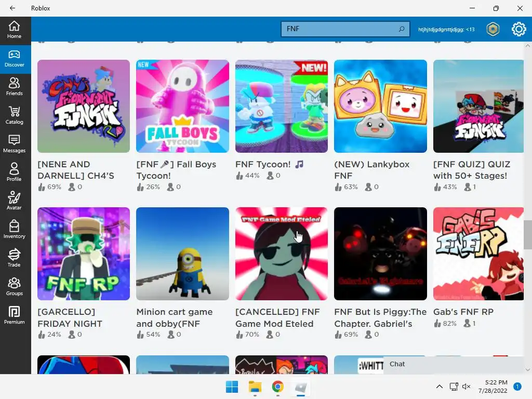
Task: Open the Groups page
Action: (x=14, y=287)
